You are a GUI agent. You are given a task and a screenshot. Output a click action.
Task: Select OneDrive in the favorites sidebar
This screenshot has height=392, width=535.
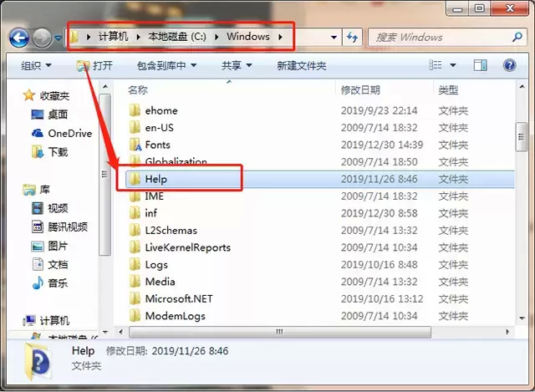point(69,133)
